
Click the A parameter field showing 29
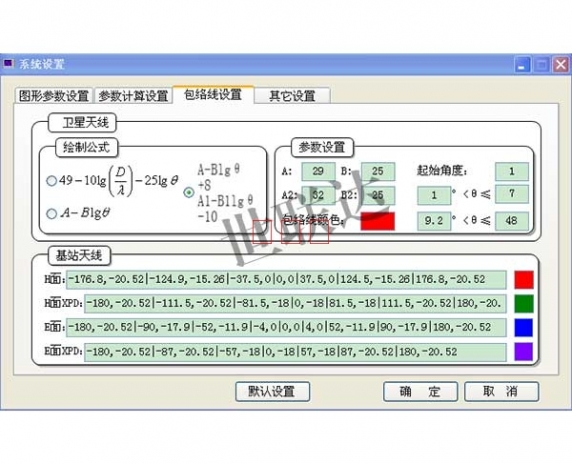coord(318,171)
